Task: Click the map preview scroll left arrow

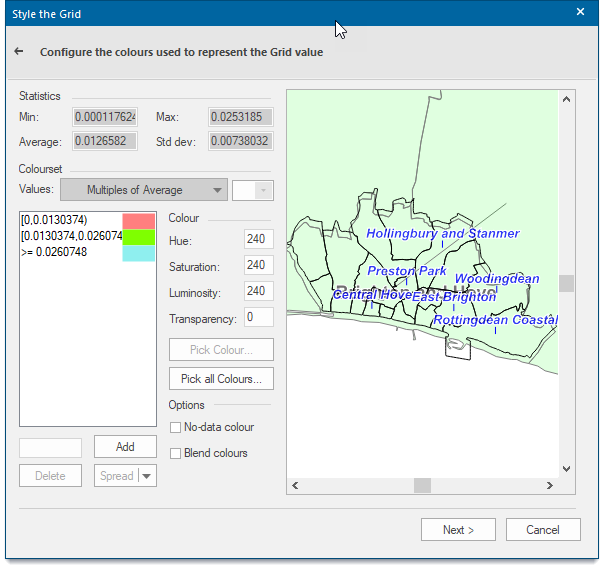Action: click(296, 485)
